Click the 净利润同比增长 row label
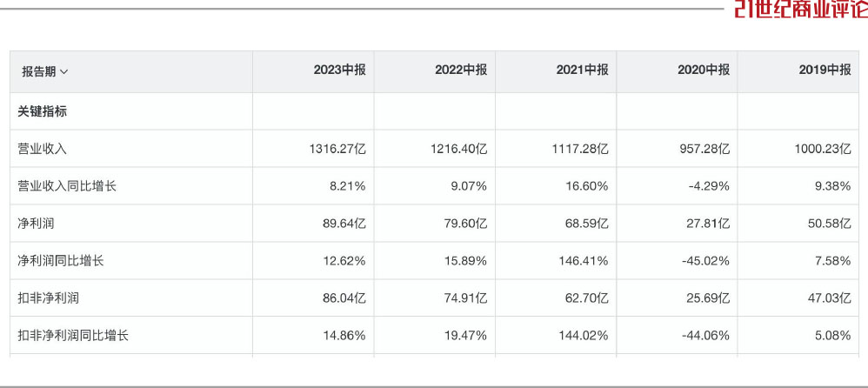This screenshot has height=388, width=868. pyautogui.click(x=61, y=261)
